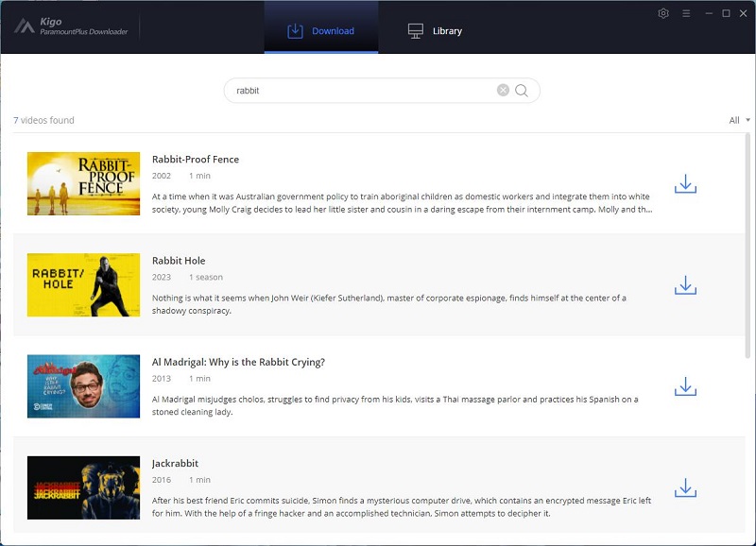Image resolution: width=756 pixels, height=546 pixels.
Task: Switch to the Library tab
Action: click(435, 31)
